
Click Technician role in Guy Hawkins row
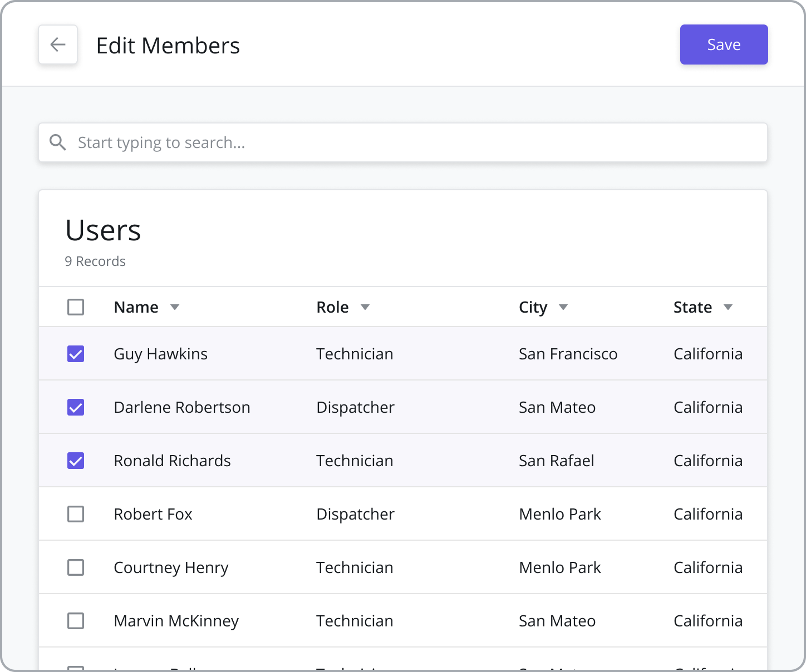pyautogui.click(x=355, y=354)
